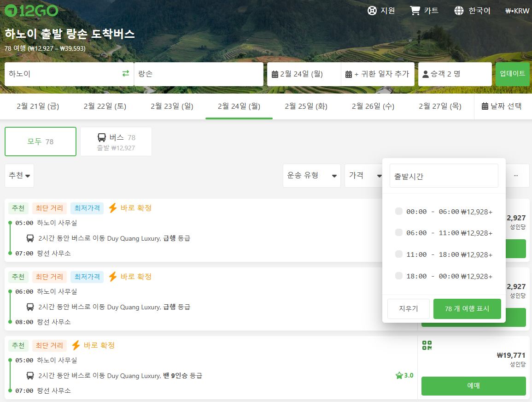Select the 00:00 - 06:00 departure time
This screenshot has height=402, width=532.
(399, 211)
